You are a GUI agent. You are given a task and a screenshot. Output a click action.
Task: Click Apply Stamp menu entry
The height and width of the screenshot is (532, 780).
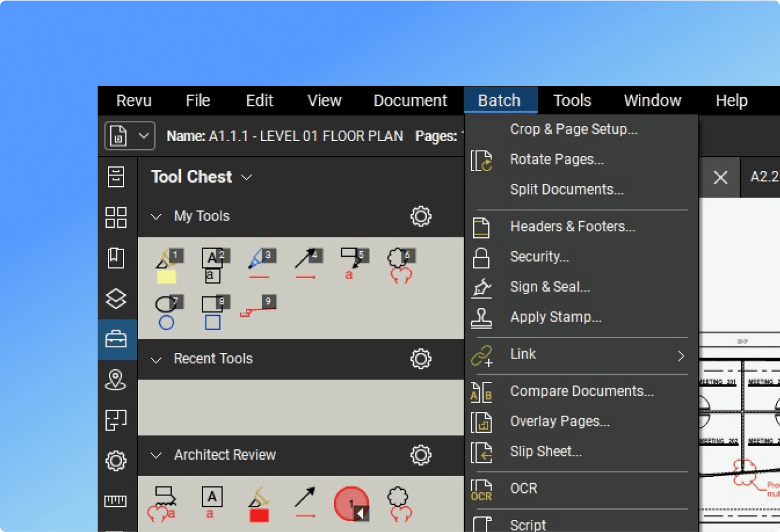pyautogui.click(x=555, y=317)
